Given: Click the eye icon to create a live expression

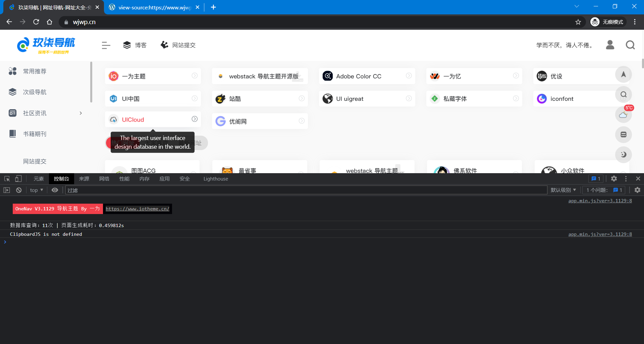Looking at the screenshot, I should click(55, 190).
